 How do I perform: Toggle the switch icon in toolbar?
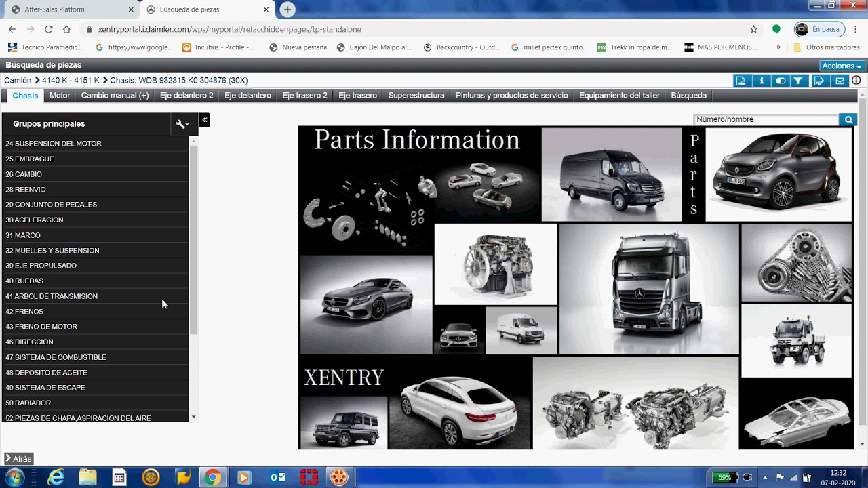click(x=781, y=81)
